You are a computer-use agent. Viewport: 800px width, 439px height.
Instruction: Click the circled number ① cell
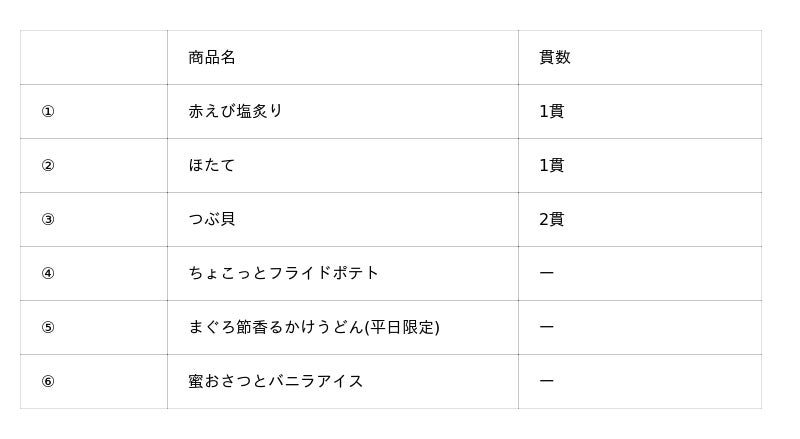(48, 112)
